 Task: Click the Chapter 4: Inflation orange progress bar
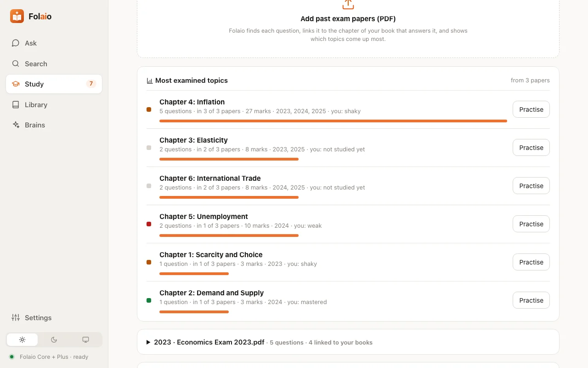pyautogui.click(x=333, y=121)
